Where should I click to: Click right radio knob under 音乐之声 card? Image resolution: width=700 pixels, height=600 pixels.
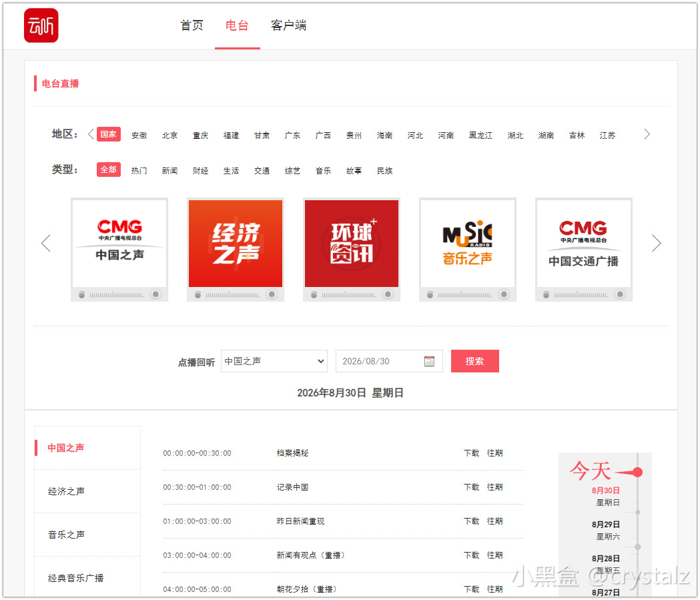504,294
